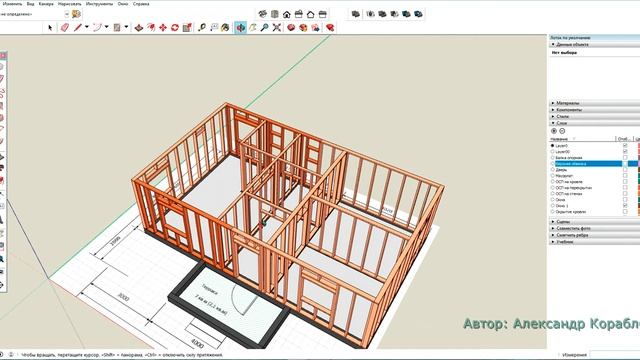The width and height of the screenshot is (640, 360).
Task: Open the Arc tool dropdown arrow
Action: tap(107, 27)
